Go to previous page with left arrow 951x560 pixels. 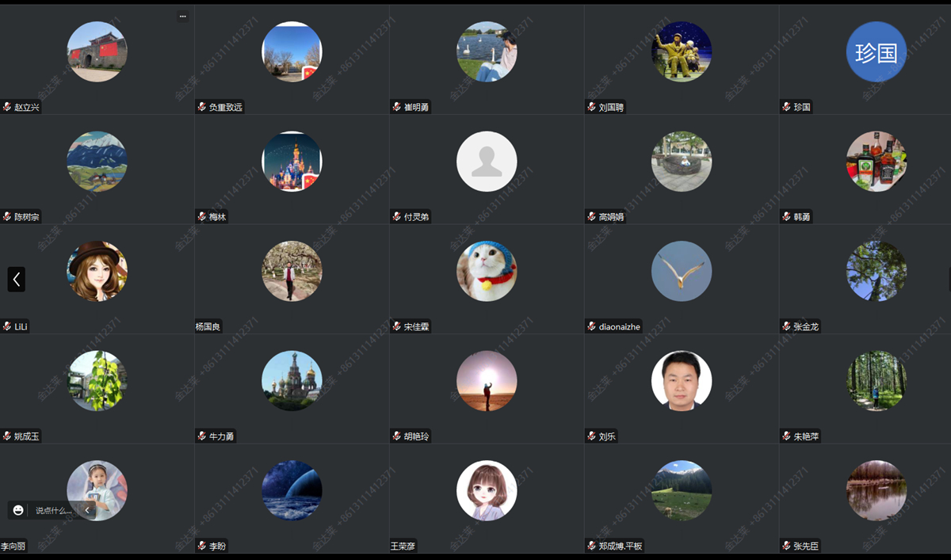pos(17,279)
